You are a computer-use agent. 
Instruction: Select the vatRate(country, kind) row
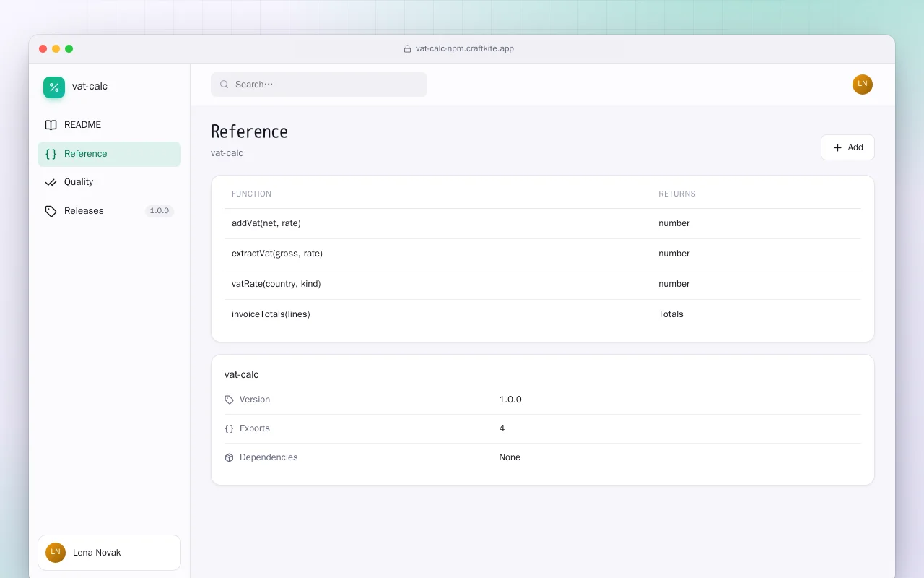pyautogui.click(x=542, y=284)
